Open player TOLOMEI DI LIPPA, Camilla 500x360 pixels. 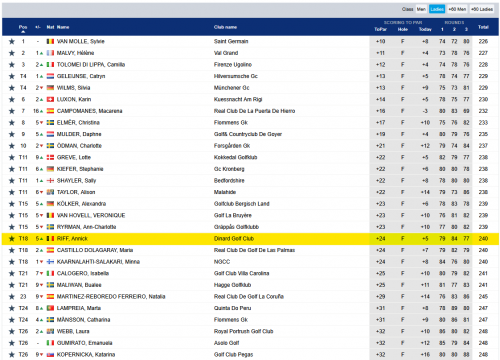pyautogui.click(x=91, y=65)
